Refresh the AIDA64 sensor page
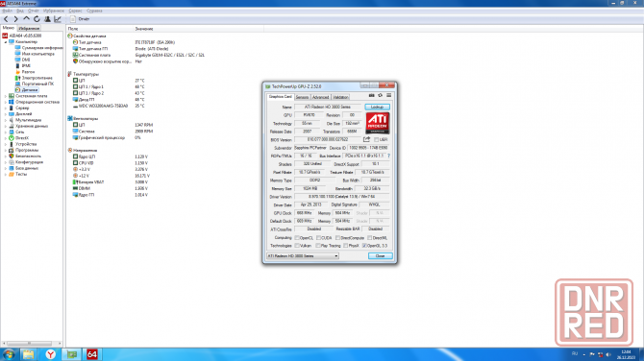This screenshot has height=361, width=644. click(x=37, y=19)
